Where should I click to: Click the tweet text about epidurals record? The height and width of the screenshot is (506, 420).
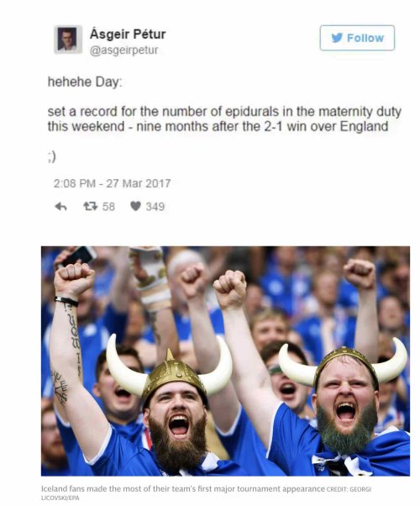pyautogui.click(x=224, y=119)
